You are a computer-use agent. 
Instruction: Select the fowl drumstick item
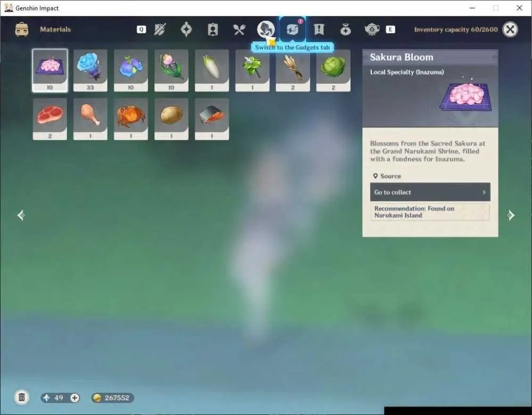(90, 119)
